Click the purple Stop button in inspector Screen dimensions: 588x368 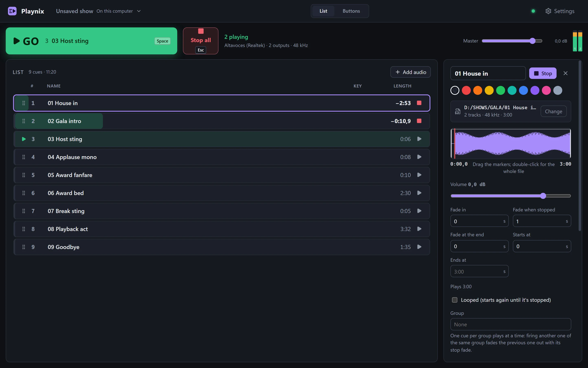tap(542, 73)
